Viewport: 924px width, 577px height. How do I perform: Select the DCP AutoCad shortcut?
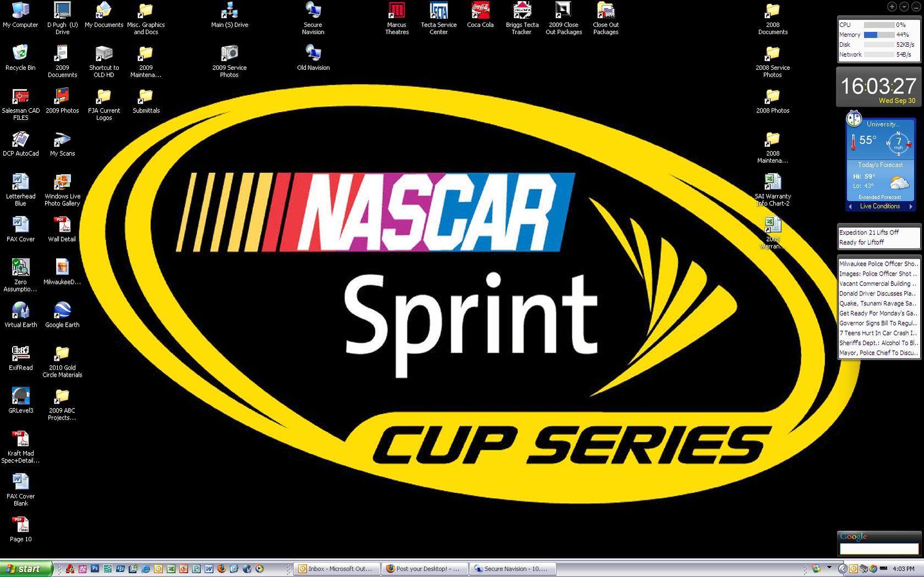click(20, 144)
